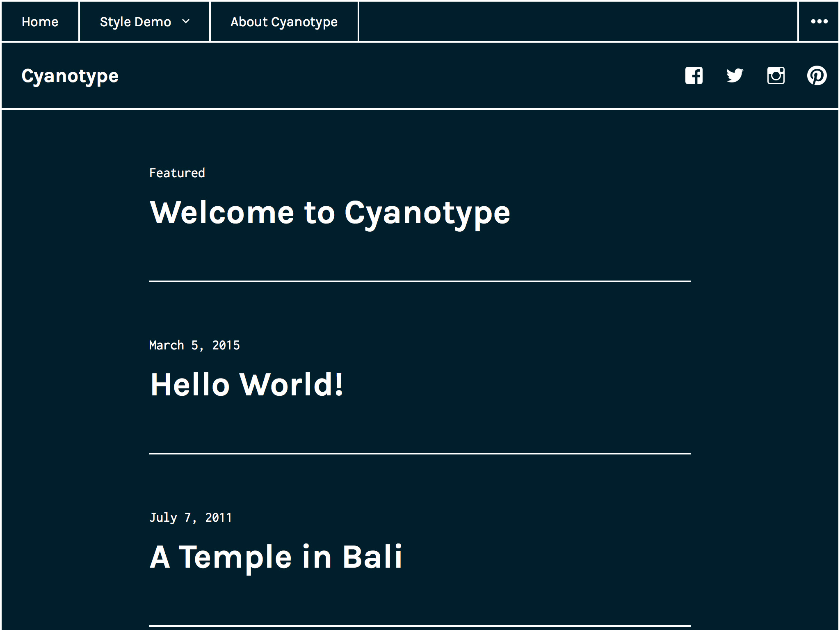The width and height of the screenshot is (840, 630).
Task: Open the Instagram camera icon
Action: point(776,76)
